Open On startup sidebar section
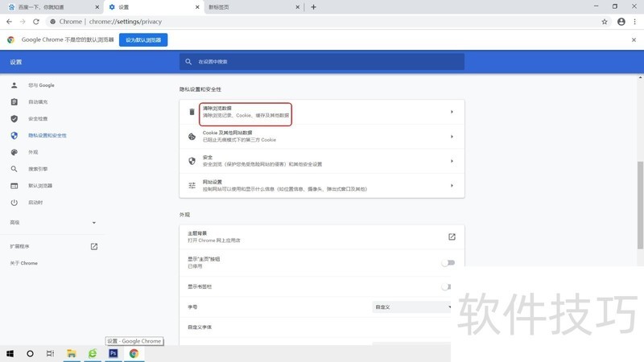 tap(35, 203)
